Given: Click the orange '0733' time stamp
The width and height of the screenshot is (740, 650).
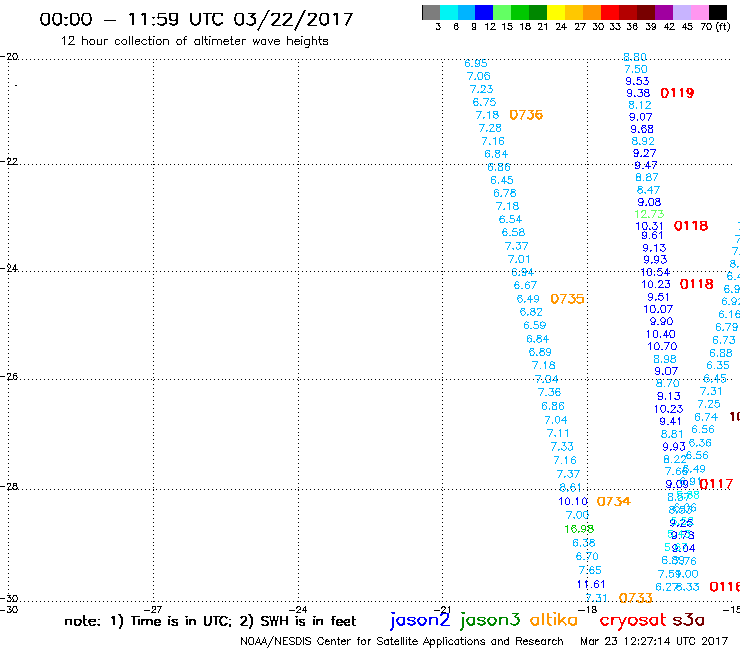Looking at the screenshot, I should [635, 598].
